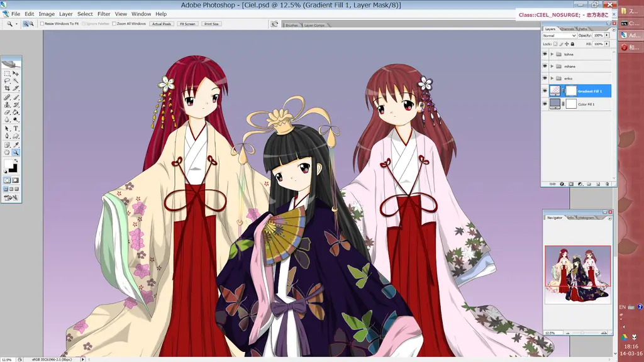This screenshot has width=644, height=362.
Task: Select the Slice tool
Action: [16, 88]
